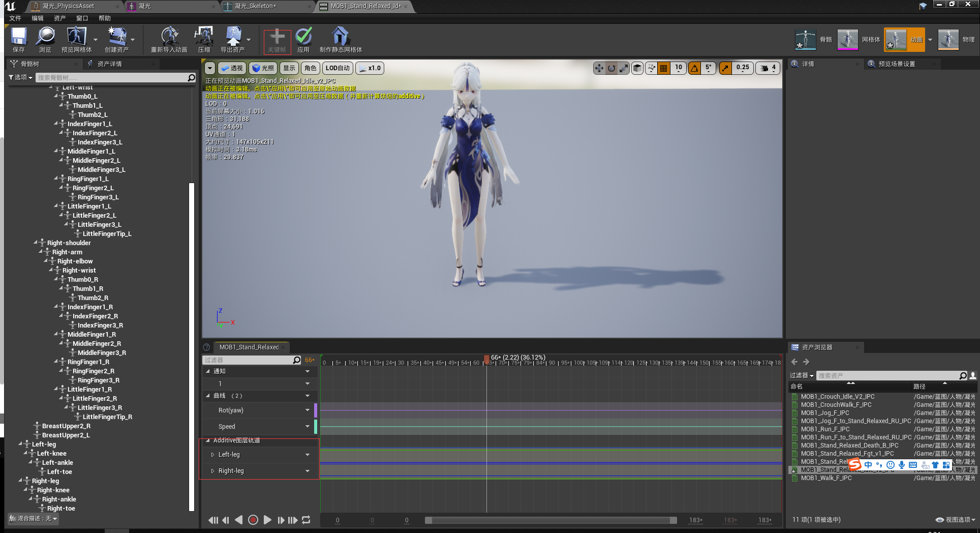Click the 应用 apply checkmark icon
This screenshot has width=980, height=533.
pos(303,40)
